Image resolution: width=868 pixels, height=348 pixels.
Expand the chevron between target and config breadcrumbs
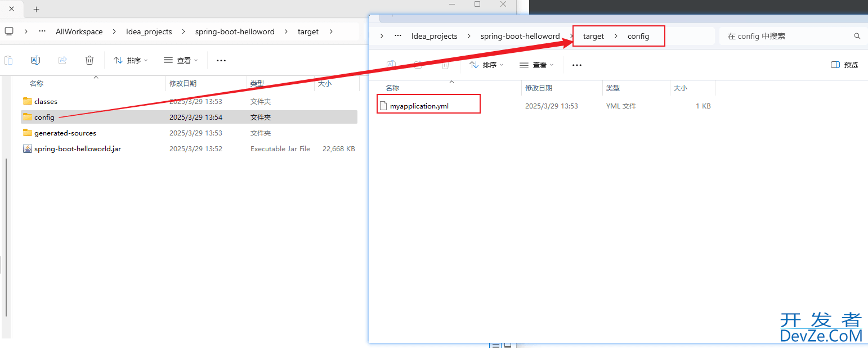[x=616, y=36]
